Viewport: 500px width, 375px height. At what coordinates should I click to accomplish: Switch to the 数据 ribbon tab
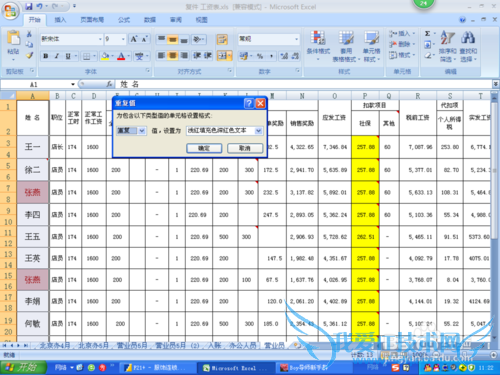(150, 20)
